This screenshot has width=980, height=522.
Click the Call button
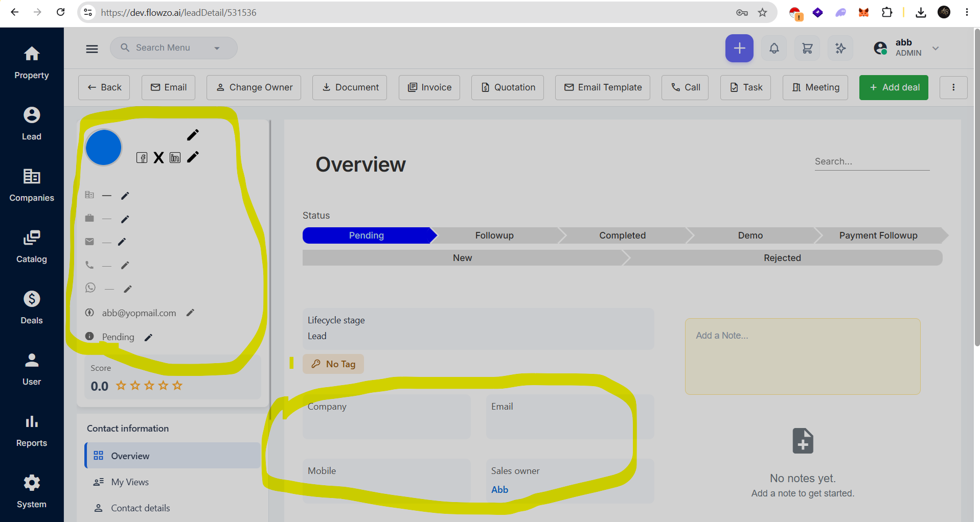[x=685, y=87]
